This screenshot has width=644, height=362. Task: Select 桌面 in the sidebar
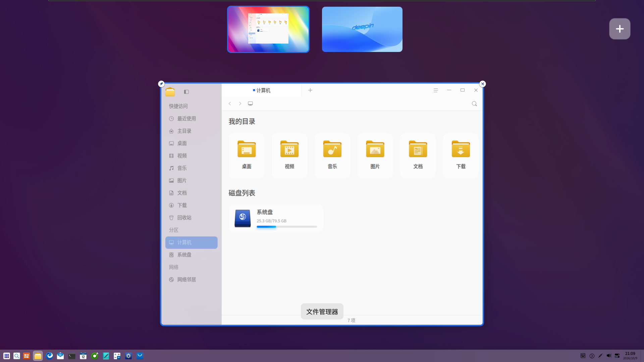(x=191, y=143)
